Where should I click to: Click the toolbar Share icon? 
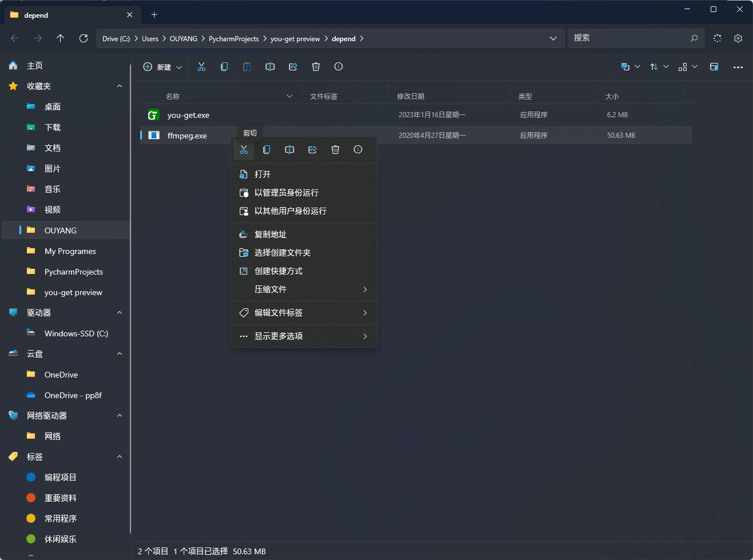click(x=293, y=67)
